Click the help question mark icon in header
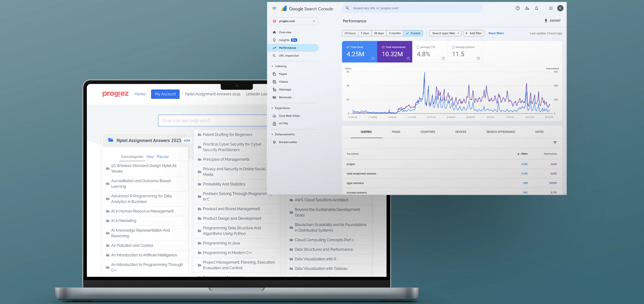Screen dimensions: 644x304 click(x=518, y=8)
